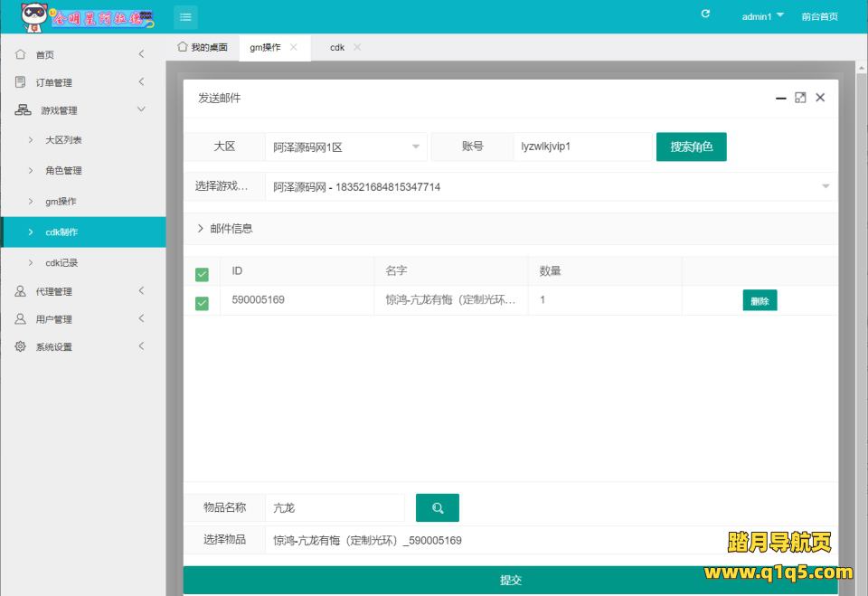Close the gm操作 tab with X

294,47
